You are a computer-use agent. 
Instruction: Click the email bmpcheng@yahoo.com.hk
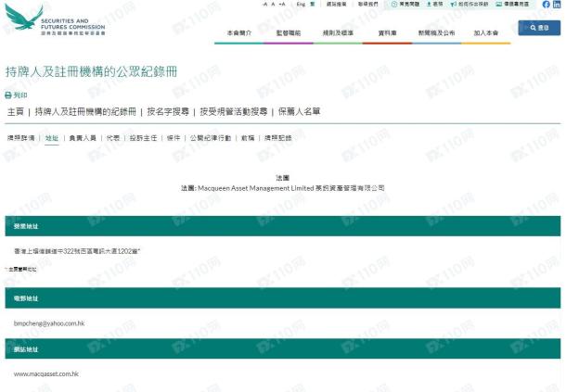[49, 323]
